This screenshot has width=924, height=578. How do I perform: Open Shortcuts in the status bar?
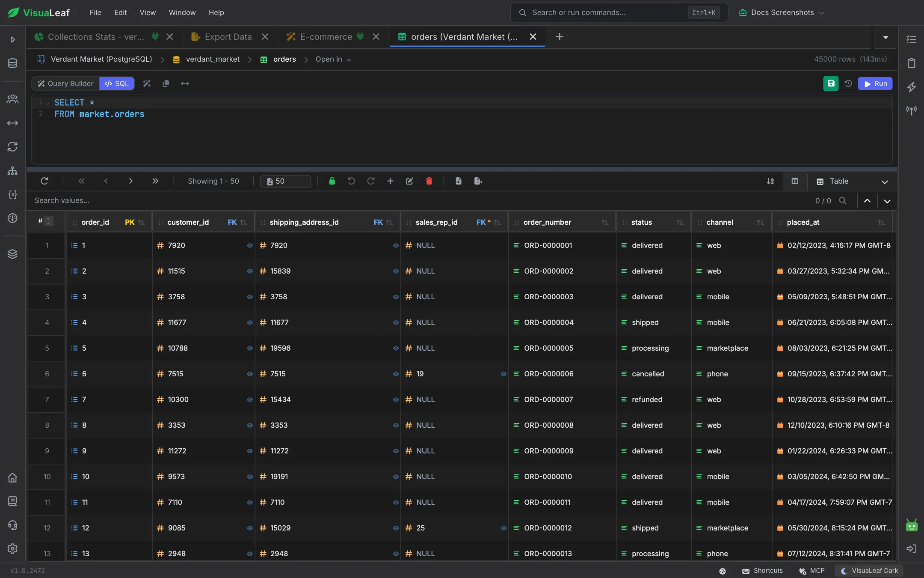pyautogui.click(x=762, y=571)
